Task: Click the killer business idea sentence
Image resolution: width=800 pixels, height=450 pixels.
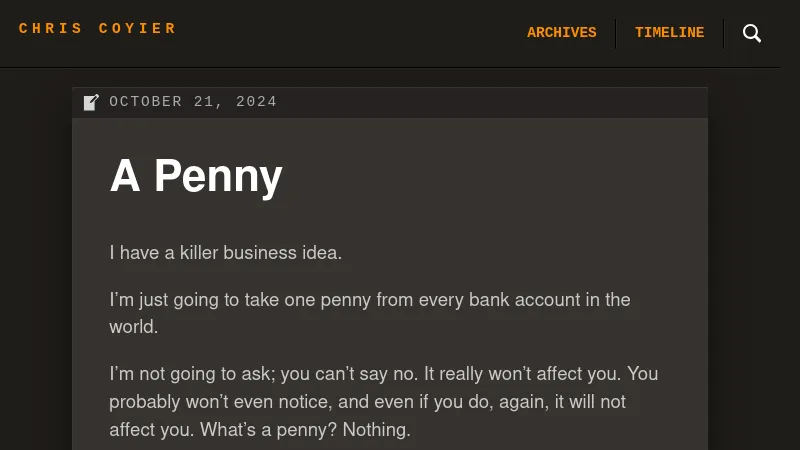Action: (x=226, y=253)
